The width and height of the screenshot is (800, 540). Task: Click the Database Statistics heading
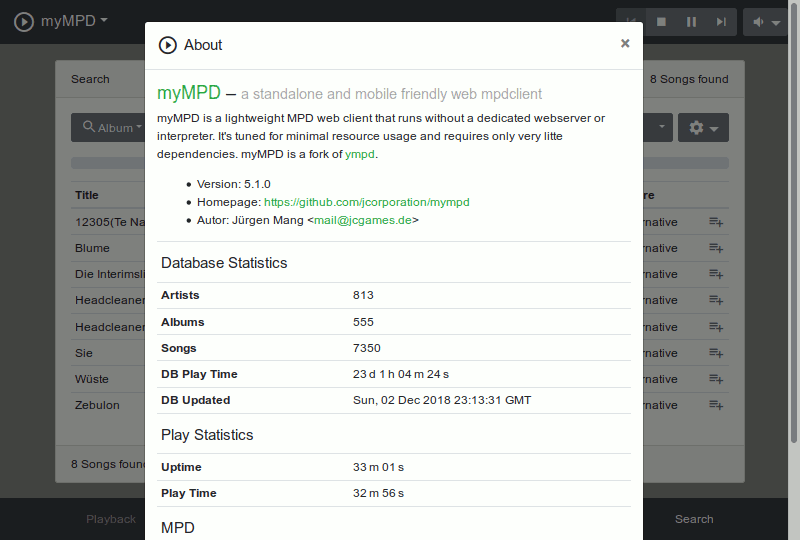pos(224,263)
